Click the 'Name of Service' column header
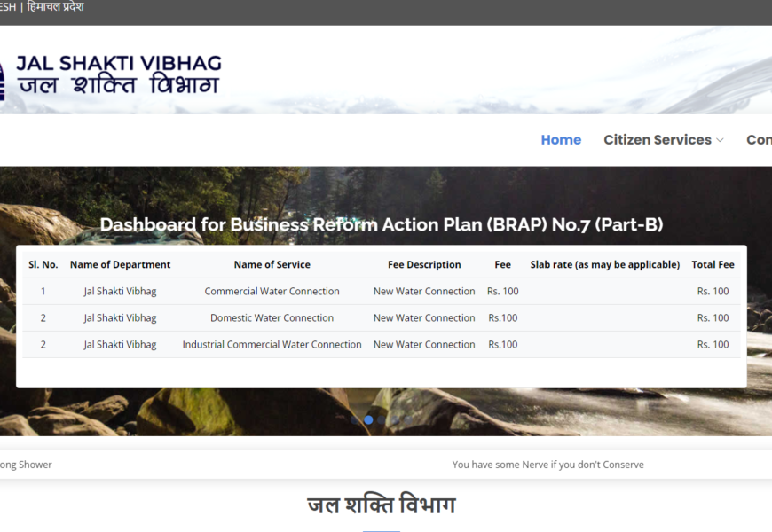The image size is (772, 532). click(272, 264)
